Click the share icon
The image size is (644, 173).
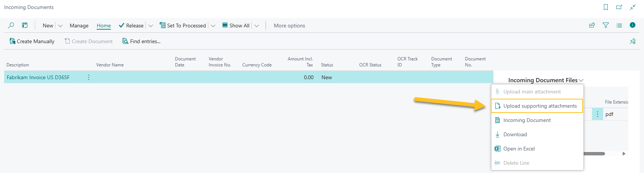pyautogui.click(x=592, y=26)
